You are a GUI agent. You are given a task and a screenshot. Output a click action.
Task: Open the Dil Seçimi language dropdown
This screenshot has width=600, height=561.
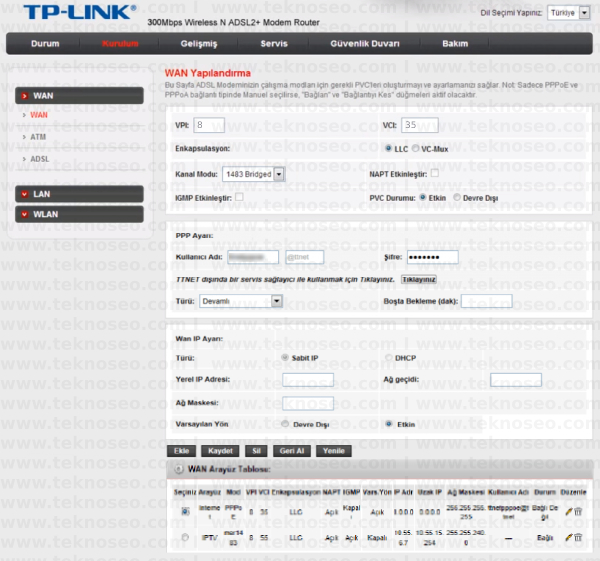[569, 13]
